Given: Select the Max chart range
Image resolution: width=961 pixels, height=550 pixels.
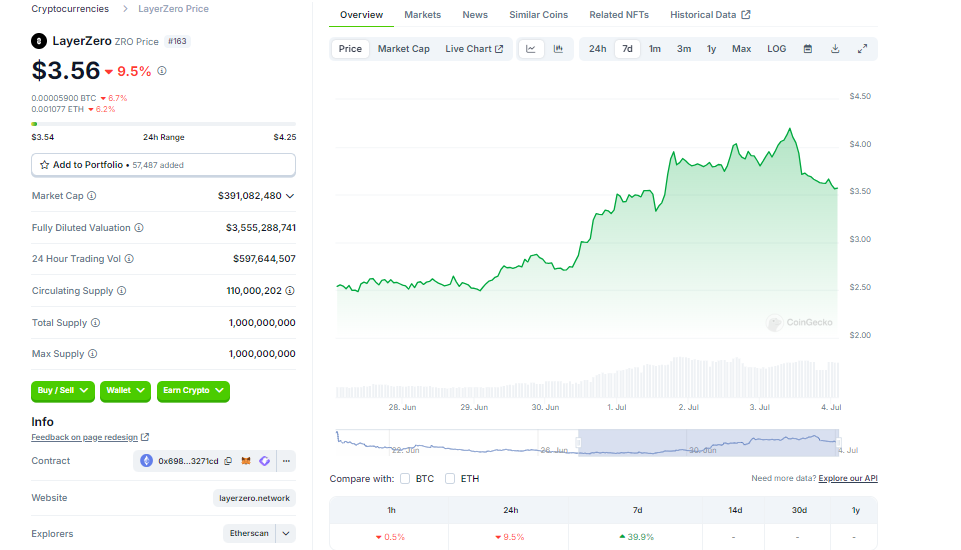Looking at the screenshot, I should click(742, 49).
